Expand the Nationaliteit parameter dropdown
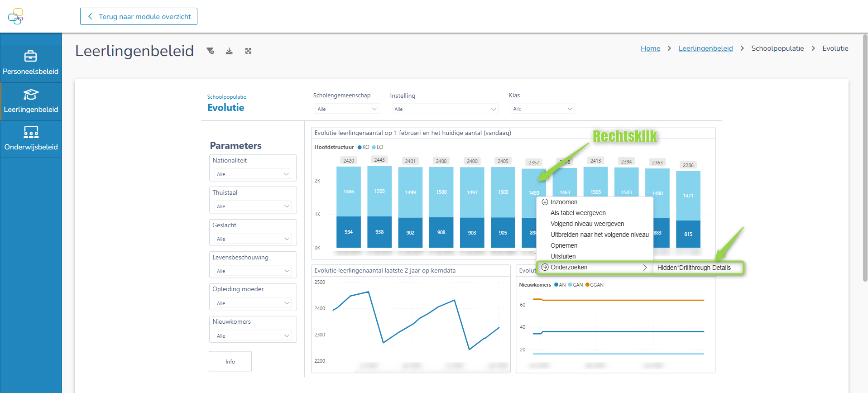Image resolution: width=868 pixels, height=393 pixels. (253, 174)
